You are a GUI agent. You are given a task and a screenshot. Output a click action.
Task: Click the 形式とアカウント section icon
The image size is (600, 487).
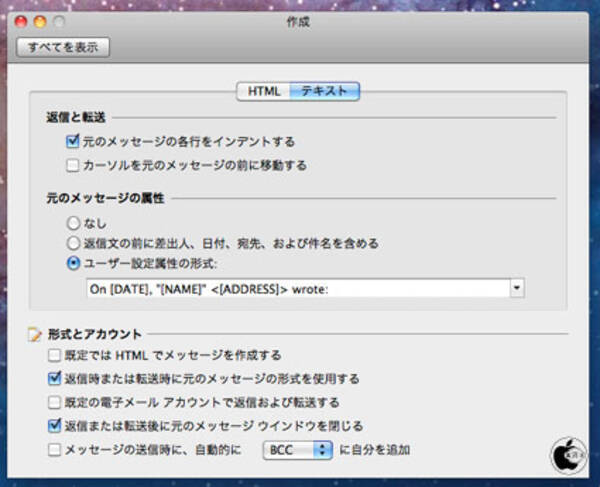pos(35,334)
